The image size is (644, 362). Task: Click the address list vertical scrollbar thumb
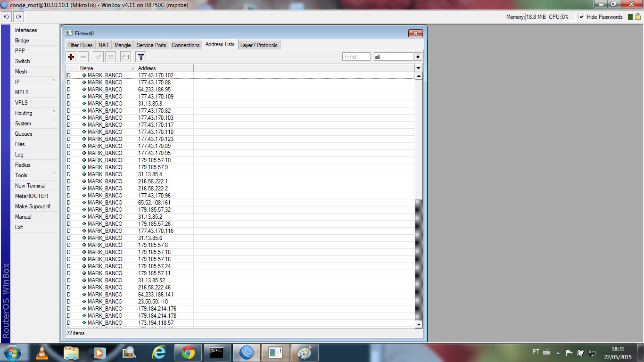[x=419, y=139]
